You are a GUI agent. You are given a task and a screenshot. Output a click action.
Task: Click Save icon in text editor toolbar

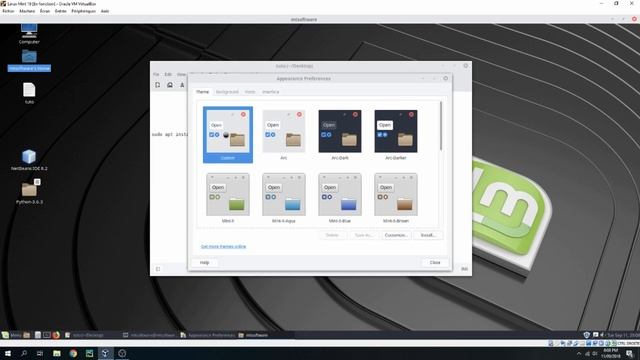pyautogui.click(x=182, y=85)
